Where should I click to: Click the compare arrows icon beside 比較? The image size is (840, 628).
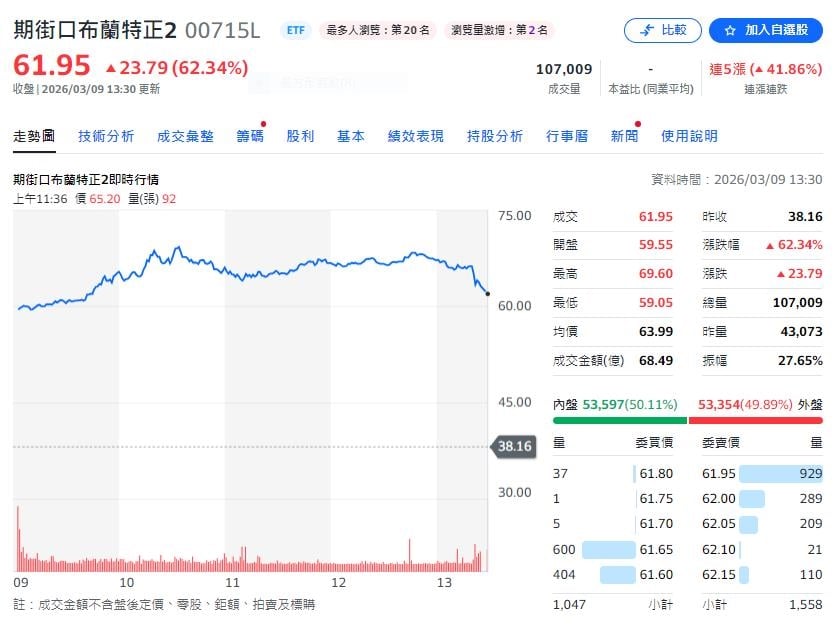point(648,30)
